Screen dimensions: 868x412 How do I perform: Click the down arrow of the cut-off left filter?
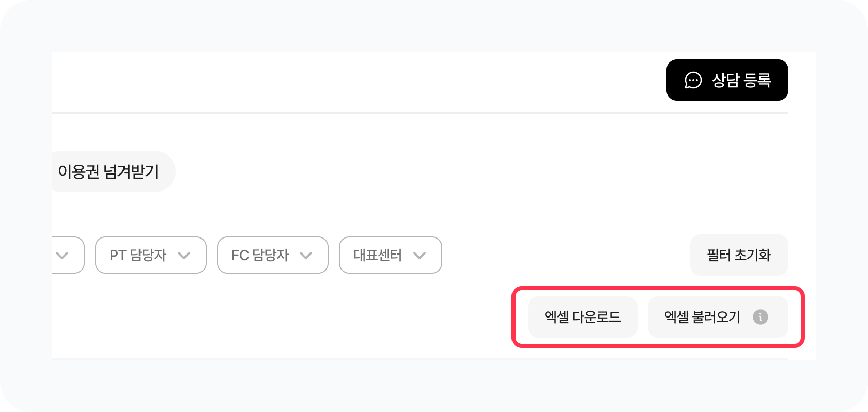click(62, 255)
